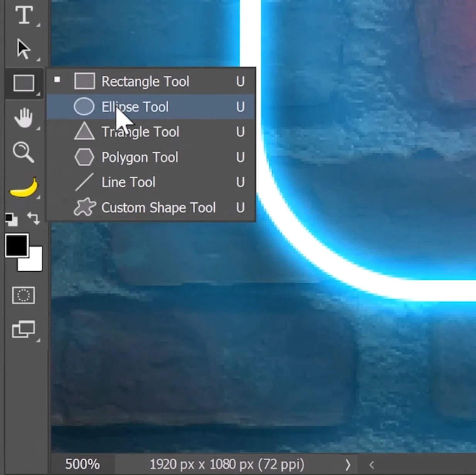Image resolution: width=476 pixels, height=475 pixels.
Task: Change the screen mode
Action: click(24, 329)
